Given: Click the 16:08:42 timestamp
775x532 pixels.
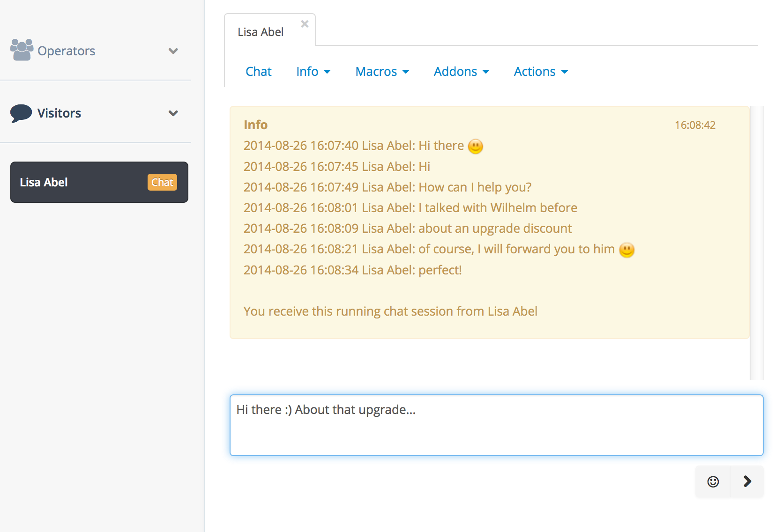Looking at the screenshot, I should tap(695, 125).
